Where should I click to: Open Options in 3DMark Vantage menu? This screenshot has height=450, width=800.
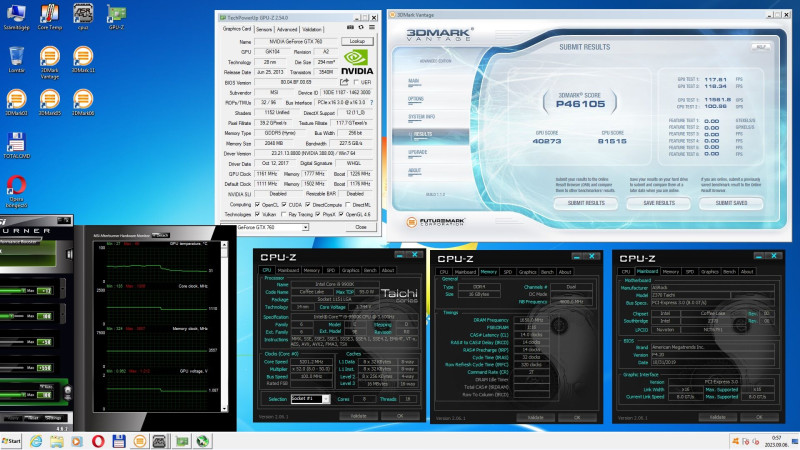point(415,99)
